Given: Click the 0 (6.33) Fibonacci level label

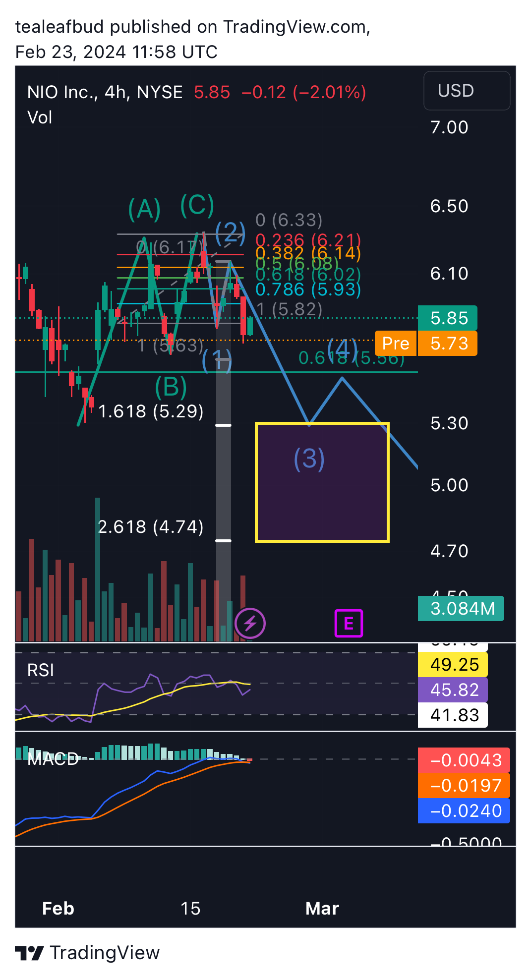Looking at the screenshot, I should tap(289, 220).
